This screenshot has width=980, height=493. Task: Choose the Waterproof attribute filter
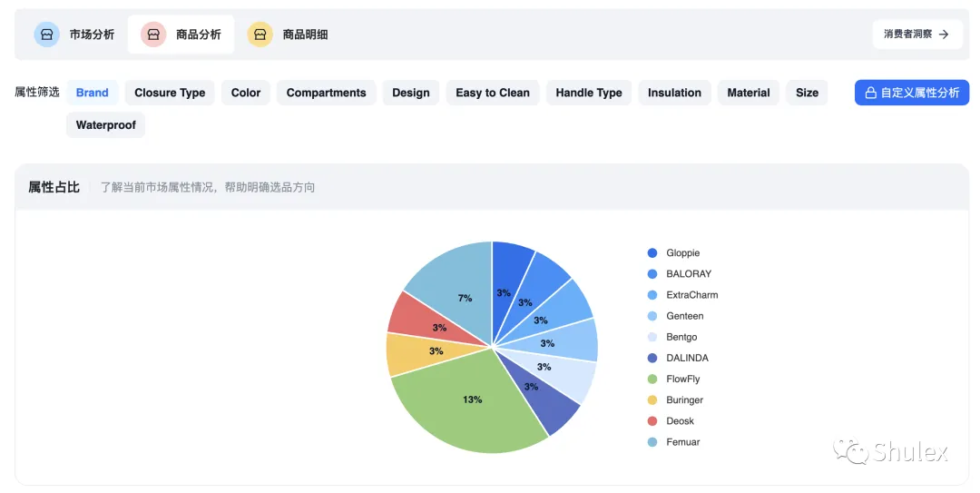click(x=105, y=125)
